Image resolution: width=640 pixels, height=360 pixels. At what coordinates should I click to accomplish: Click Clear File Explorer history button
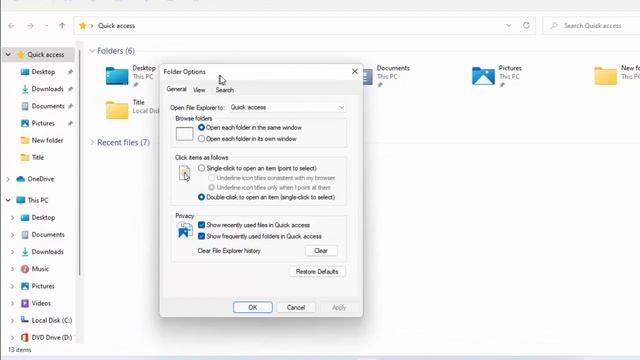click(321, 251)
